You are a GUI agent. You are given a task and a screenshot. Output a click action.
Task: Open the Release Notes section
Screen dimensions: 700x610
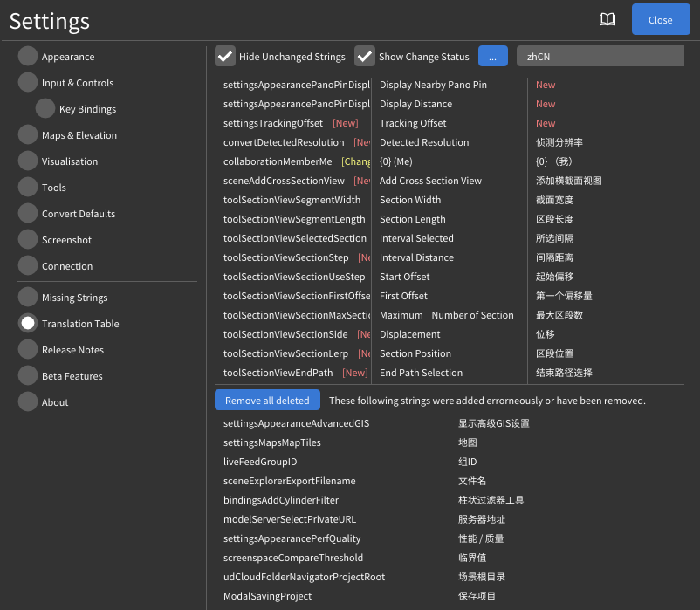[x=72, y=350]
